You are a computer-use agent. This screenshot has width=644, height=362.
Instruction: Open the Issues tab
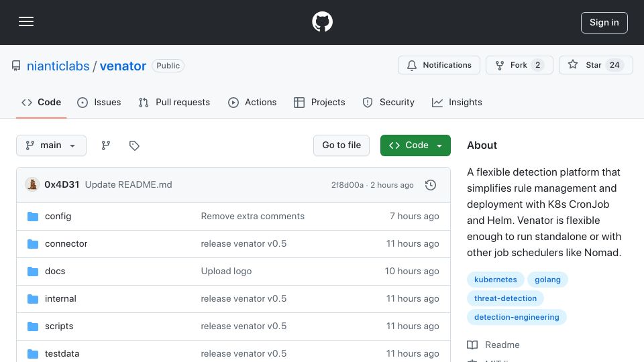tap(99, 102)
